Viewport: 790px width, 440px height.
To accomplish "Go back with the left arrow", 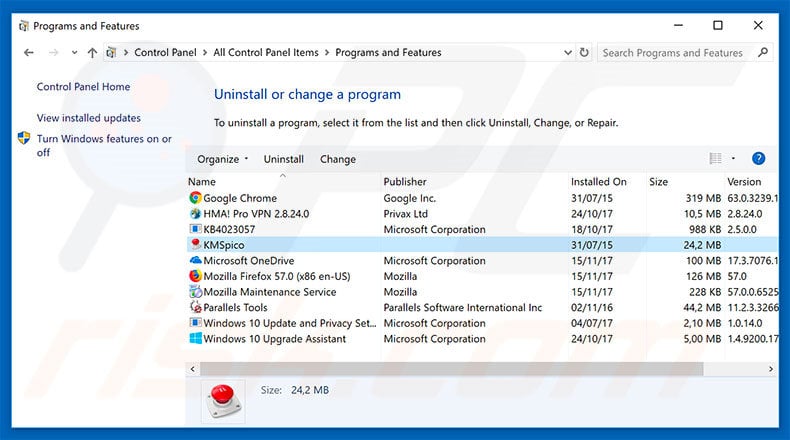I will 29,52.
